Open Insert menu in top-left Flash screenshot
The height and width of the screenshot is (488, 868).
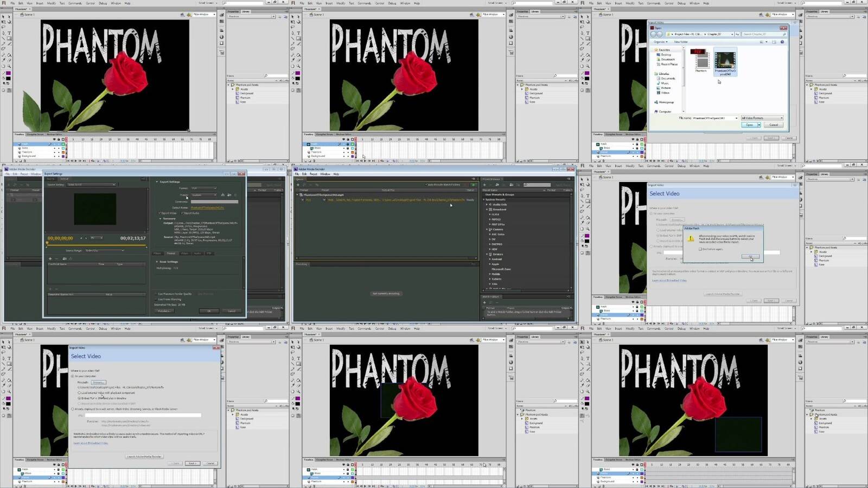(x=40, y=3)
